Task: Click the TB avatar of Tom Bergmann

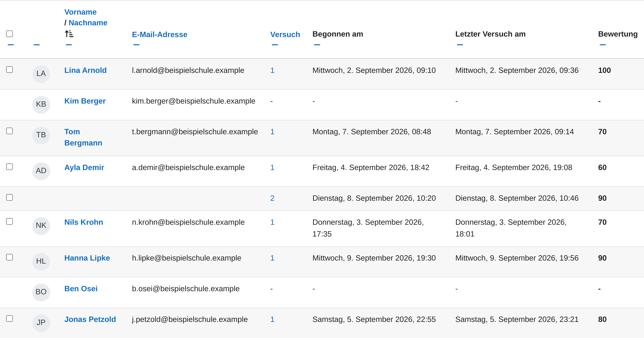Action: (41, 135)
